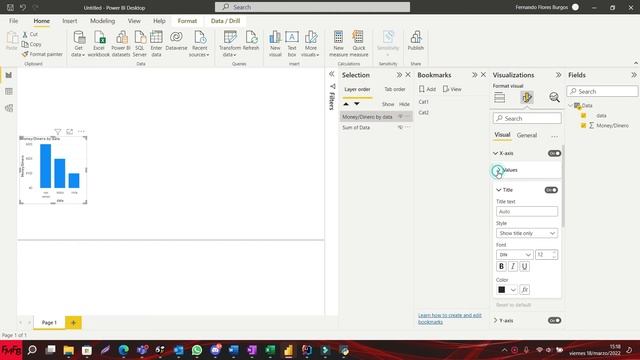Connect to SQL Server
Screen dimensions: 640x360
140,44
